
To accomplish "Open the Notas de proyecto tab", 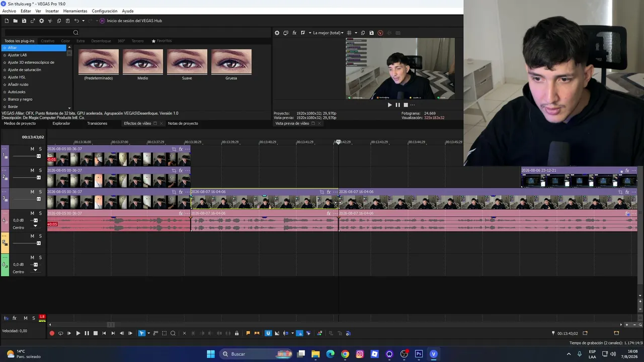I will coord(183,123).
